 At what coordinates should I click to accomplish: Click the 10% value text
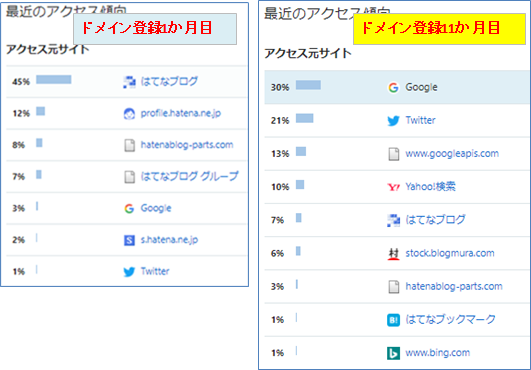[x=280, y=187]
